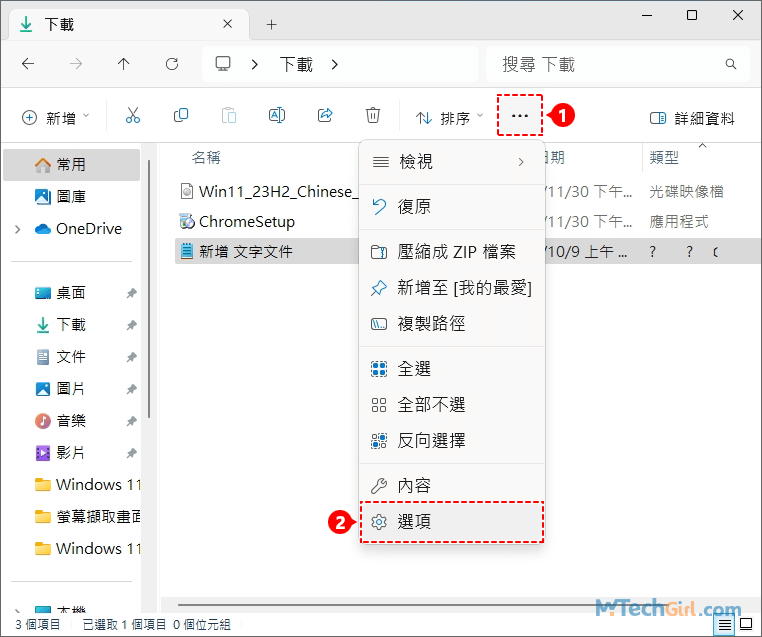Go up one folder level arrow
The width and height of the screenshot is (762, 637).
tap(123, 64)
